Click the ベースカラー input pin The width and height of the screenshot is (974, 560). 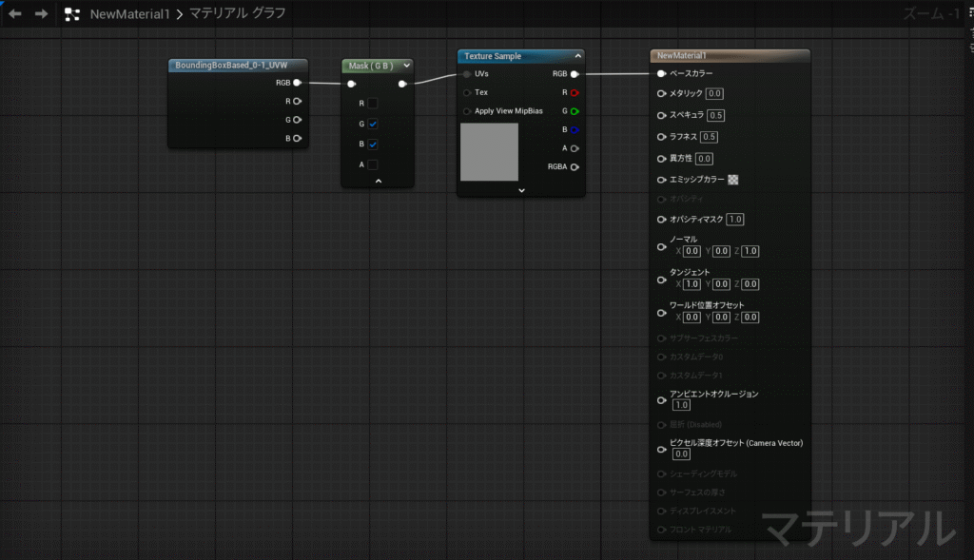point(662,73)
